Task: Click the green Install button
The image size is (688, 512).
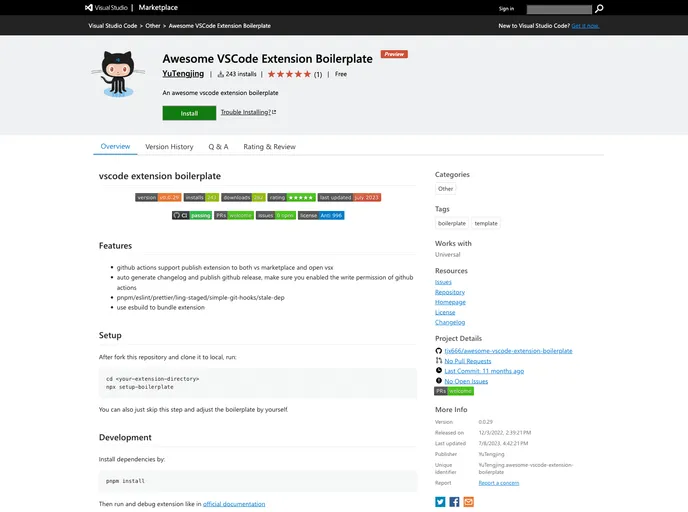Action: [189, 113]
